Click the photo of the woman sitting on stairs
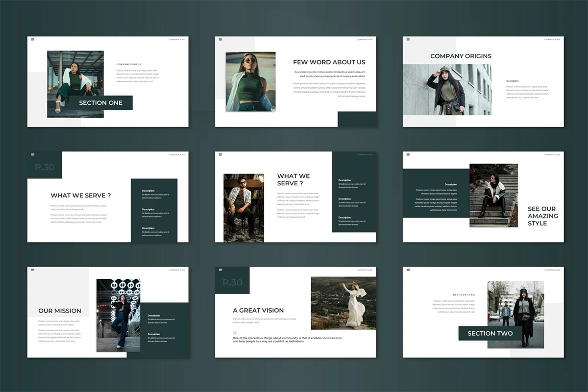Screen dimensions: 588x392 click(493, 195)
